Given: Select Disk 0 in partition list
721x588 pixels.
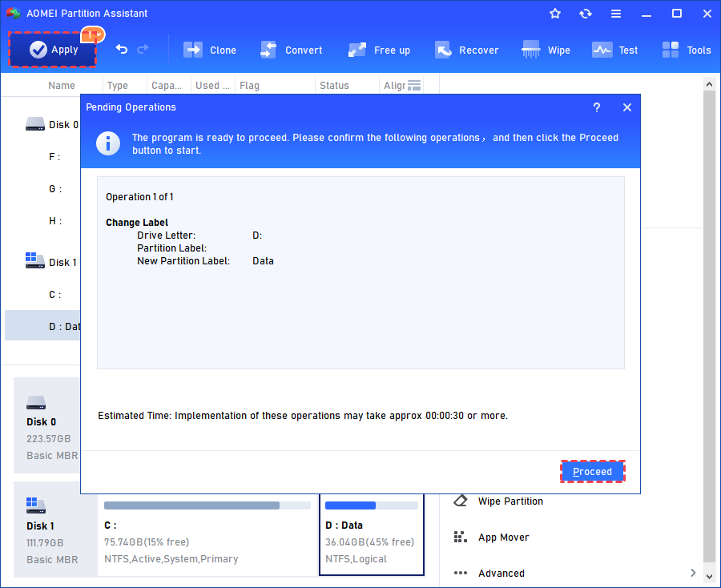Looking at the screenshot, I should pyautogui.click(x=52, y=125).
